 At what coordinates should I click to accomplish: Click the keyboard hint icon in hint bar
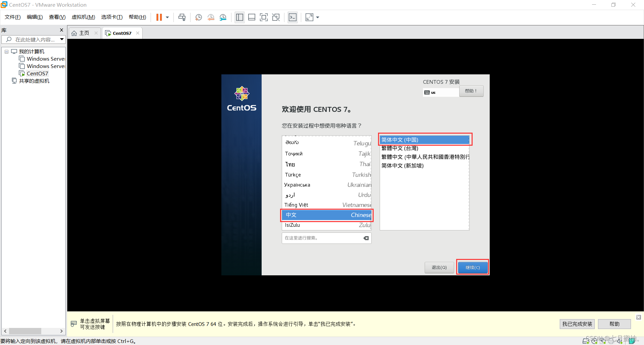pos(74,324)
